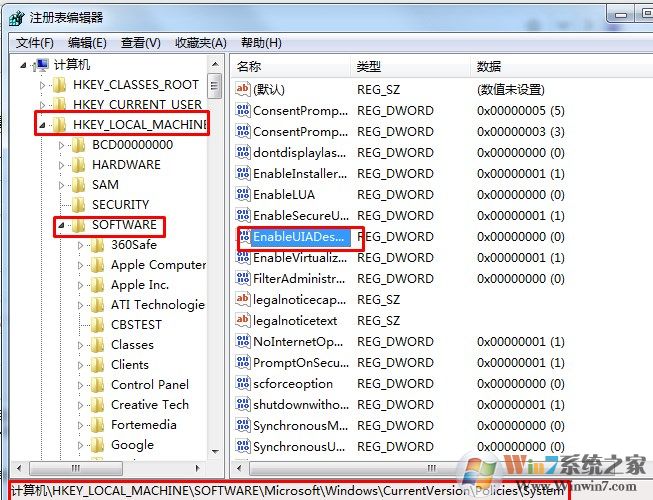Expand the 360Safe node arrow
The image size is (653, 500).
[x=81, y=245]
